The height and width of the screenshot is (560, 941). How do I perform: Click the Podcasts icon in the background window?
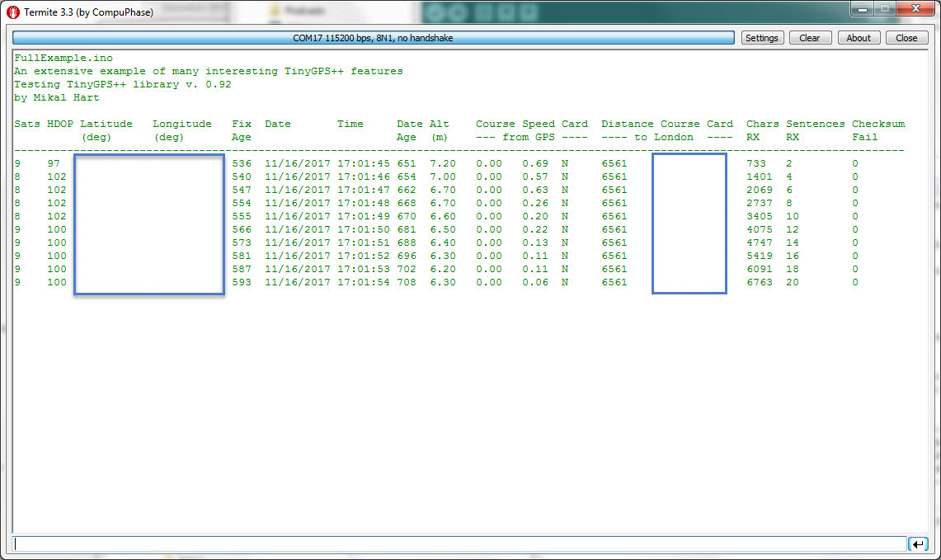(272, 11)
